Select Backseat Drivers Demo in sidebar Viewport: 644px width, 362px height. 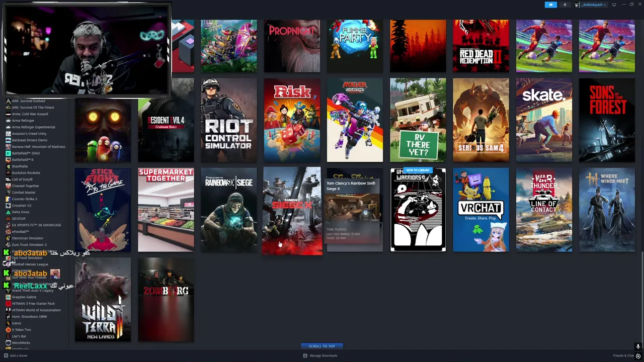click(x=30, y=140)
